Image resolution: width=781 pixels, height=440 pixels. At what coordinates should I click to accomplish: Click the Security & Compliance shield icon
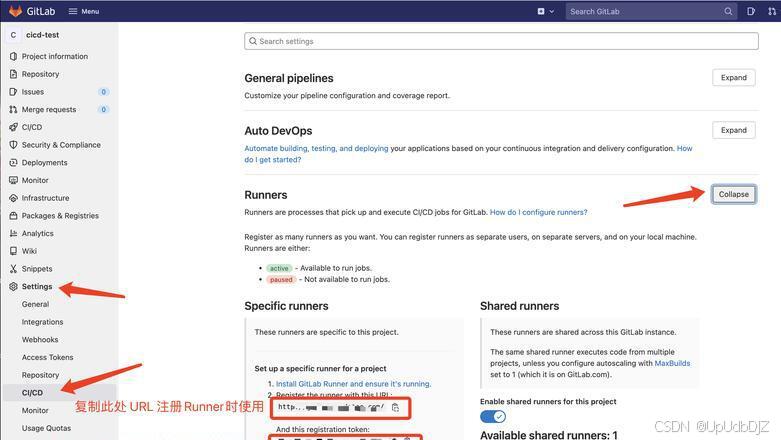13,145
